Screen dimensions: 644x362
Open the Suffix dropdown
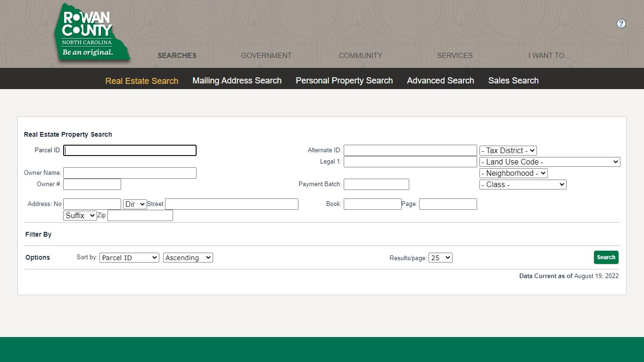click(x=80, y=215)
